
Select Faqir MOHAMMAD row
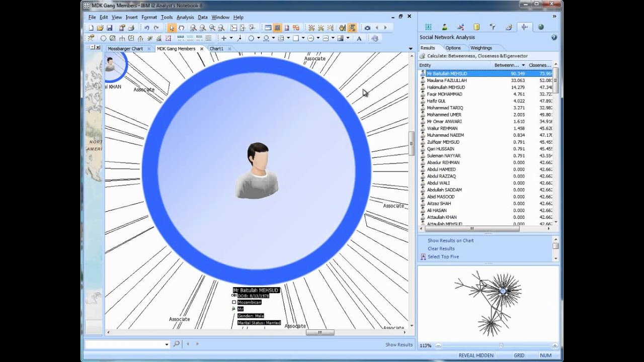(487, 94)
